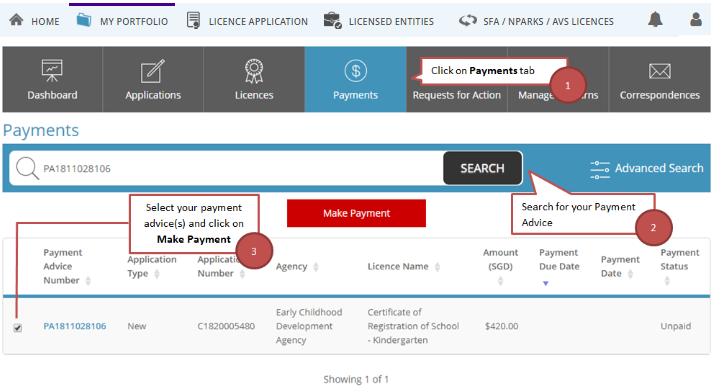The height and width of the screenshot is (388, 711).
Task: Open payment advice PA1811028106 link
Action: tap(75, 326)
